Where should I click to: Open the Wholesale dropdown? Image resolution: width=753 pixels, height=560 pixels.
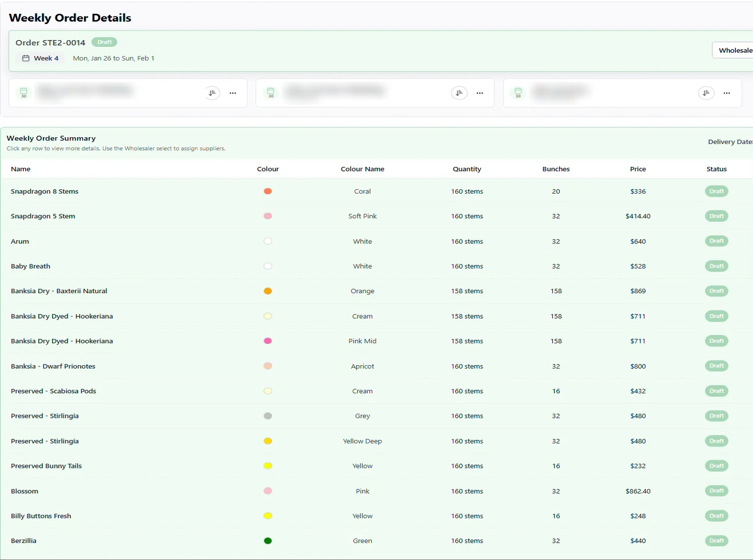tap(732, 50)
